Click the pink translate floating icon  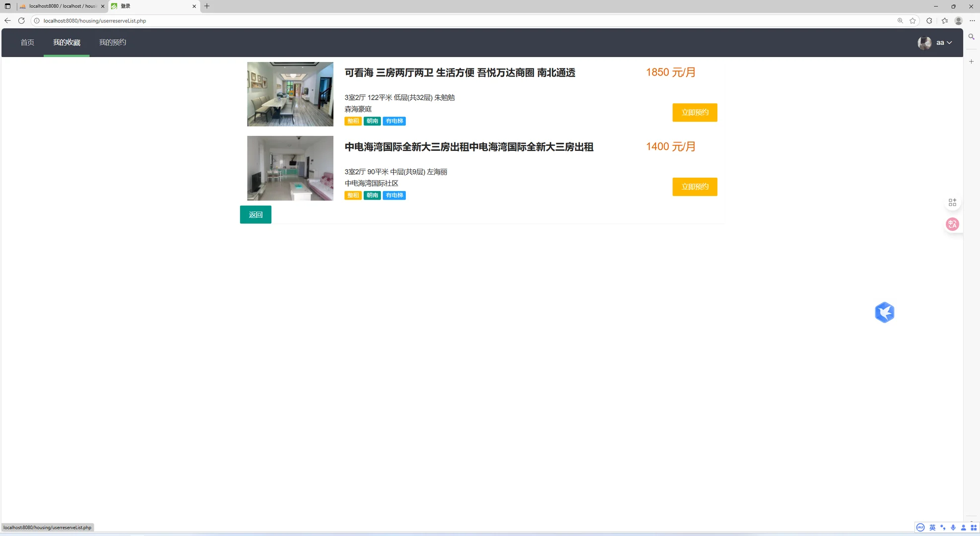952,224
